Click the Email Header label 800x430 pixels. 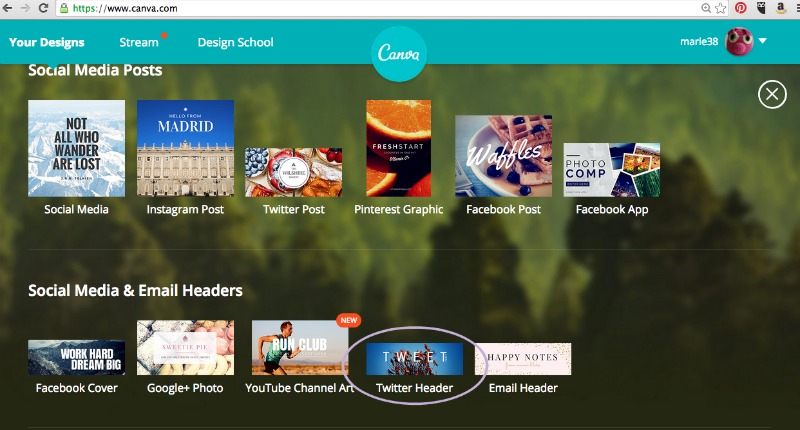[x=523, y=388]
